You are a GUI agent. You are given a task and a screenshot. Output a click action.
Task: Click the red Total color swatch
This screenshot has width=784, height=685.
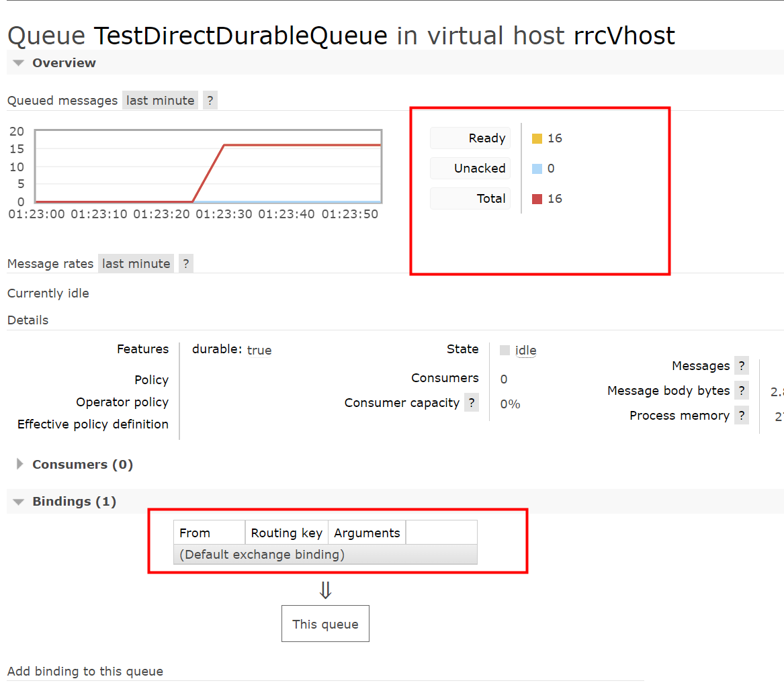tap(537, 199)
